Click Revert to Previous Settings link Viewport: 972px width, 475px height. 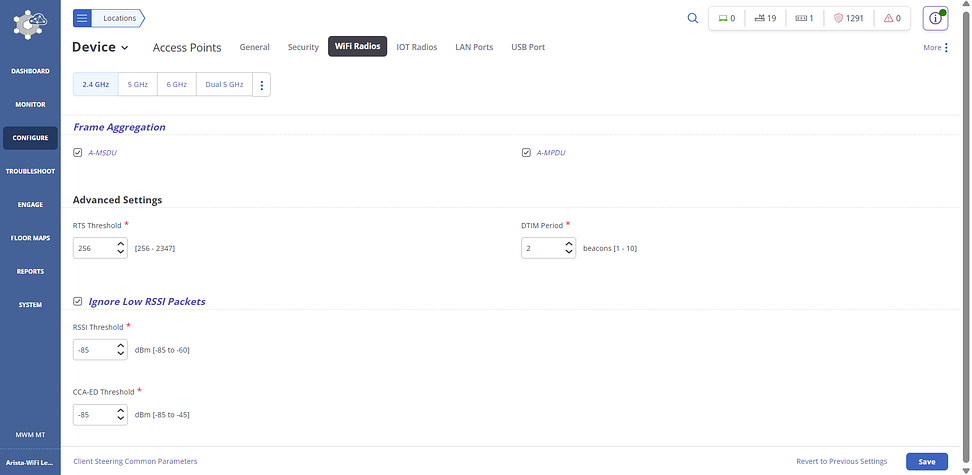[841, 461]
